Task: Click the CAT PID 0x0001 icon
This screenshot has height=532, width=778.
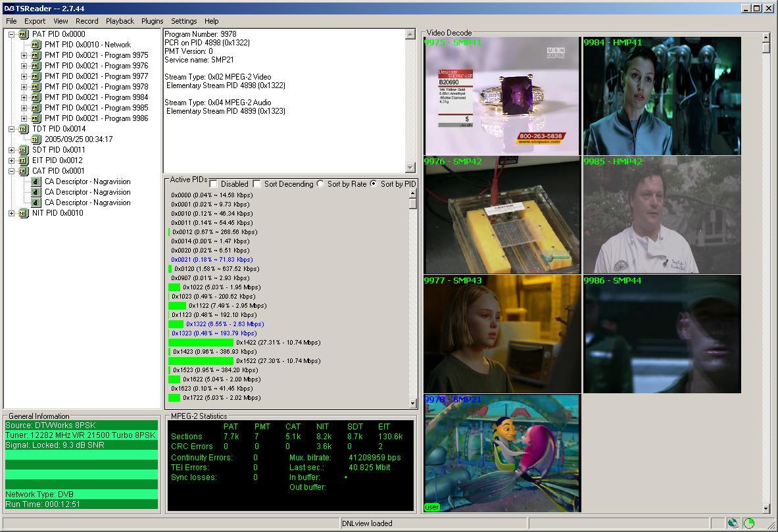Action: click(x=23, y=171)
